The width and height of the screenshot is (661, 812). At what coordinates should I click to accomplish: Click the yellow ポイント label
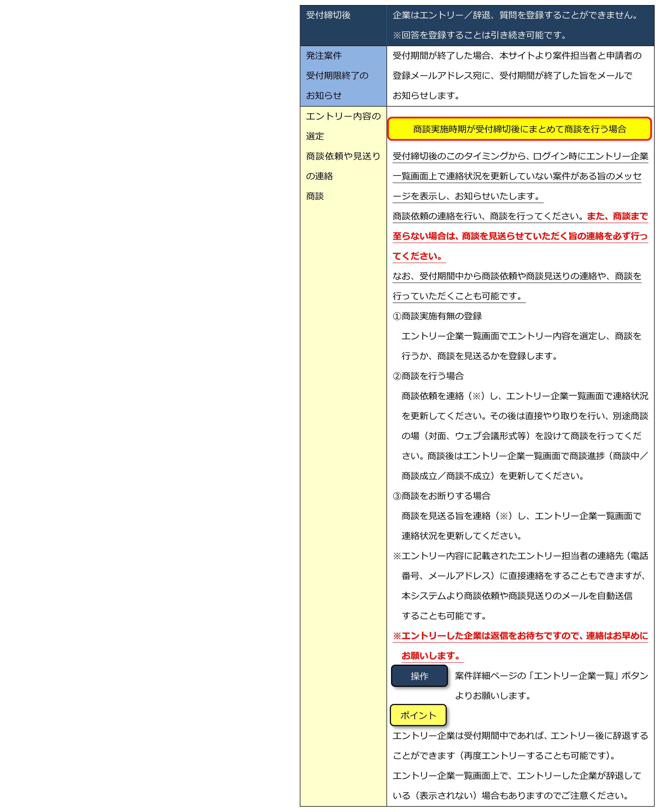[x=418, y=715]
